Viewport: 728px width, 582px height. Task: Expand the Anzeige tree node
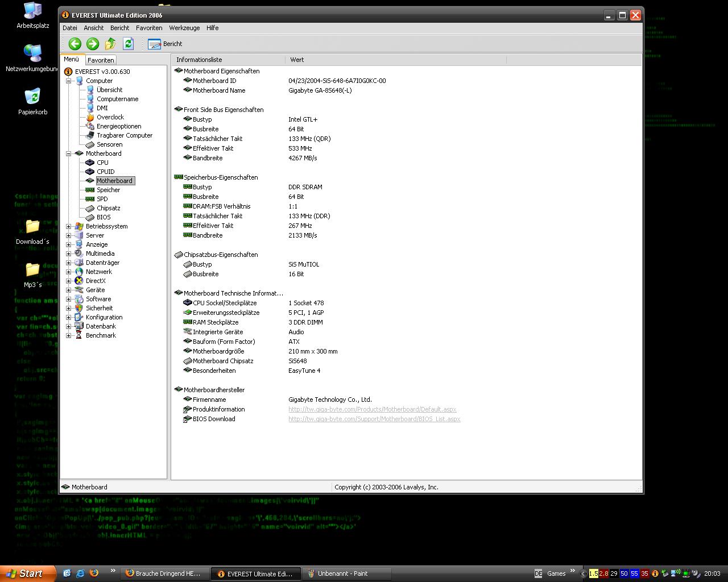[69, 244]
